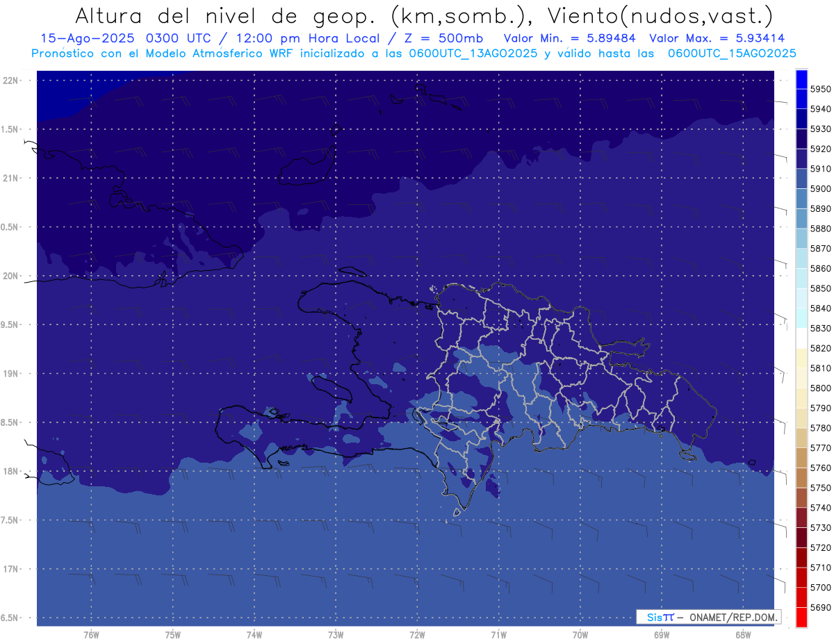Select the '7.5N' axis label
Screen dimensions: 834x644
[10, 520]
